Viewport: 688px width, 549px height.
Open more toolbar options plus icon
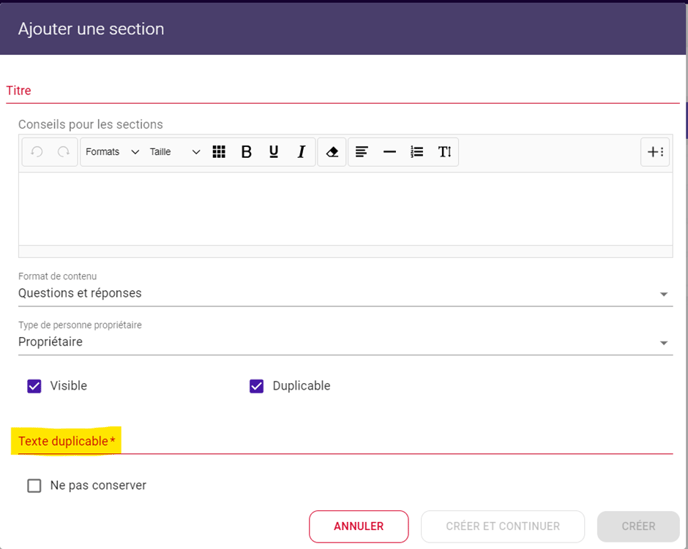[x=655, y=152]
